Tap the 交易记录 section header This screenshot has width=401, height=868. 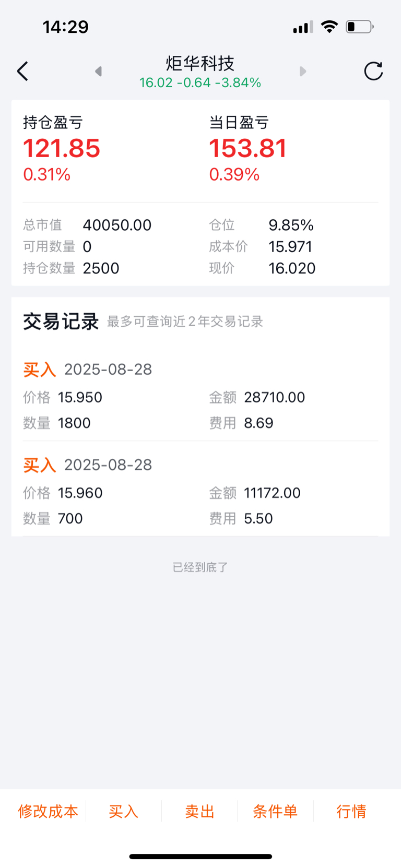tap(61, 322)
